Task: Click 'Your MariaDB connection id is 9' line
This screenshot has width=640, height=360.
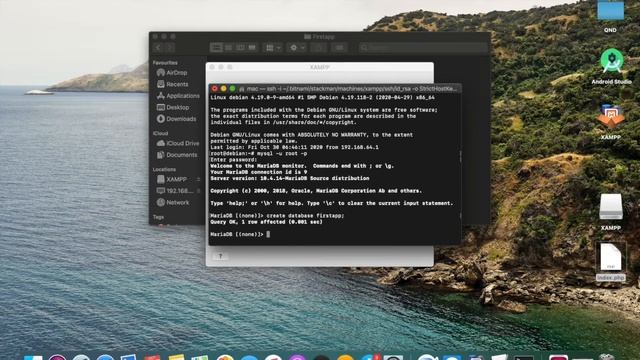Action: click(258, 172)
